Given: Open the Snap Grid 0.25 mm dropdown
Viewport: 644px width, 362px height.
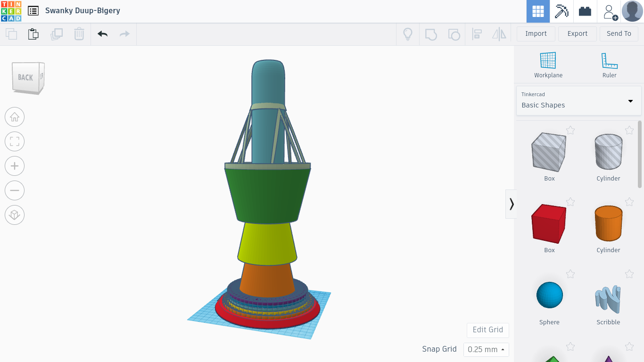Looking at the screenshot, I should coord(486,349).
